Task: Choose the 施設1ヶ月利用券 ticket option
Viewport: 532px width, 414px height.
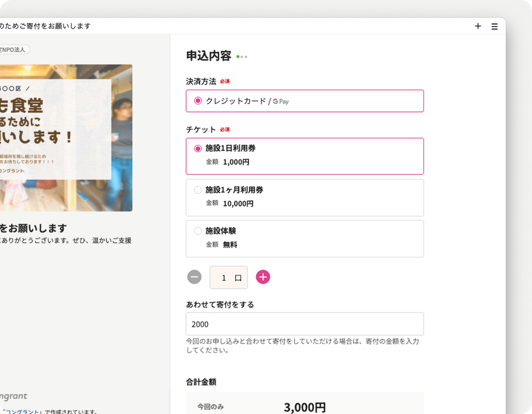Action: tap(304, 198)
